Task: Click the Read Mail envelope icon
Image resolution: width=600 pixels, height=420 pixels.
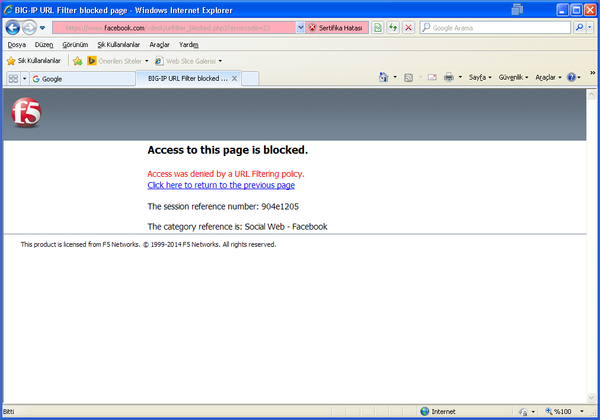Action: point(432,77)
